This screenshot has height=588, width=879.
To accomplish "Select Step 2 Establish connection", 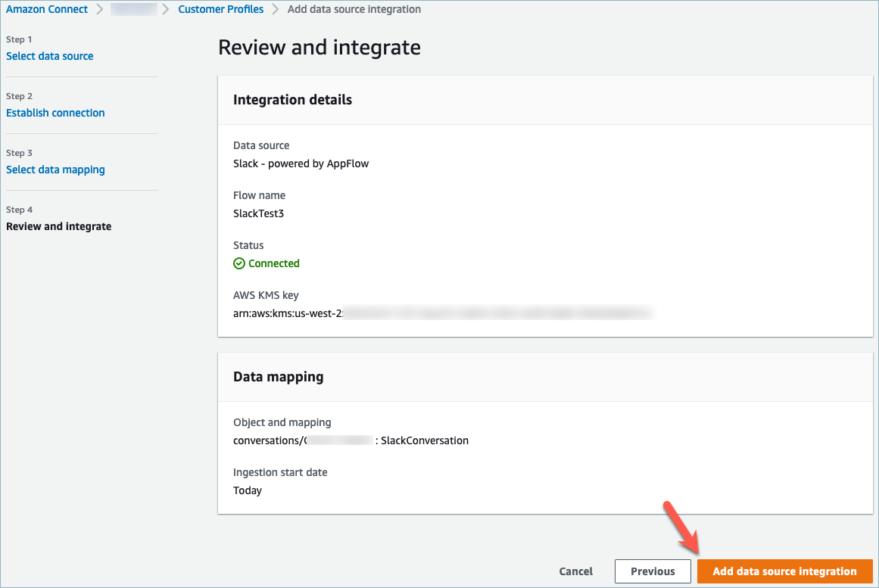I will click(55, 113).
